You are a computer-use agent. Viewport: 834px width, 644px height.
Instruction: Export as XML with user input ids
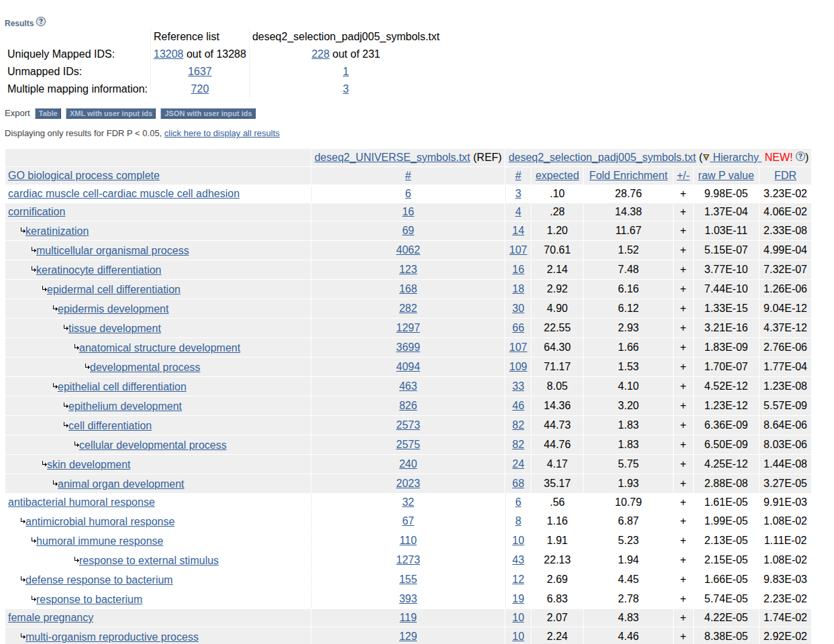click(111, 113)
